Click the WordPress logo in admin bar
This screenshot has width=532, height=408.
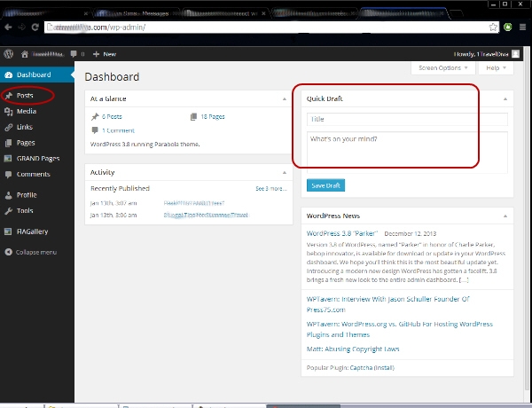9,54
